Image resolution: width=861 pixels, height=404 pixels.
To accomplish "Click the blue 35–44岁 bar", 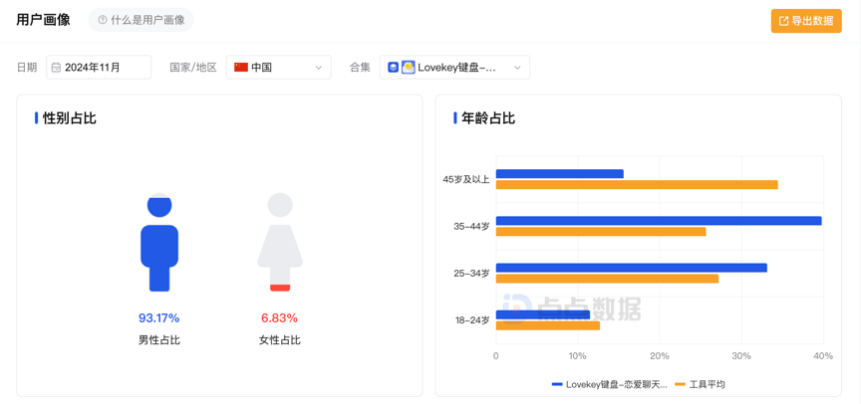I will [x=658, y=221].
